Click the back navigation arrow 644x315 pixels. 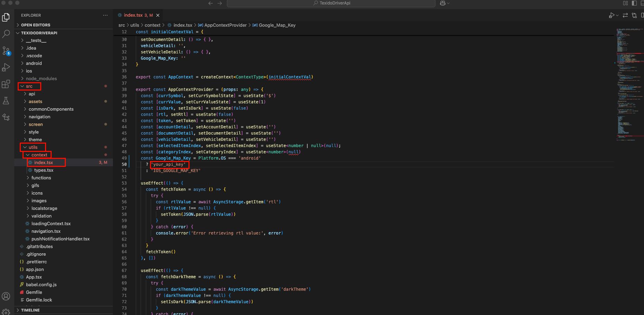click(x=210, y=3)
